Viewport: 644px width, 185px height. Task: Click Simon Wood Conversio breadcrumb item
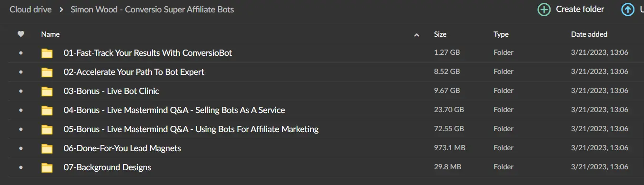152,10
